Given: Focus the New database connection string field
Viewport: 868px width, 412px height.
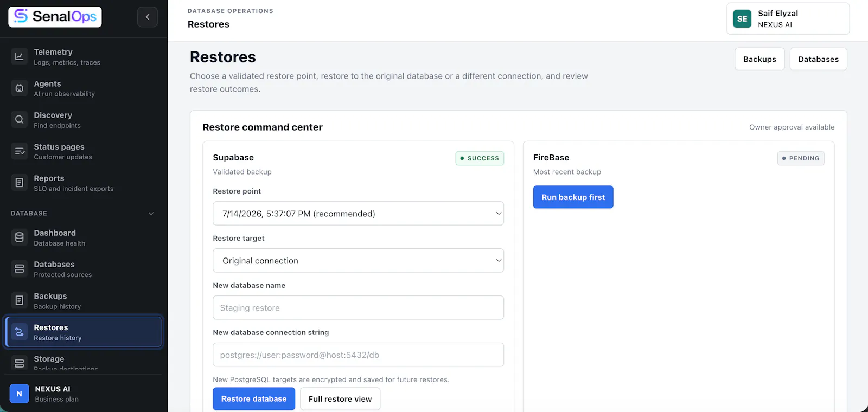Looking at the screenshot, I should (358, 355).
